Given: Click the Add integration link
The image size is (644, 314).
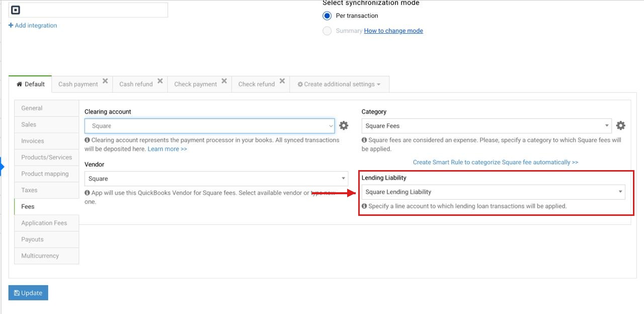Looking at the screenshot, I should (x=33, y=25).
